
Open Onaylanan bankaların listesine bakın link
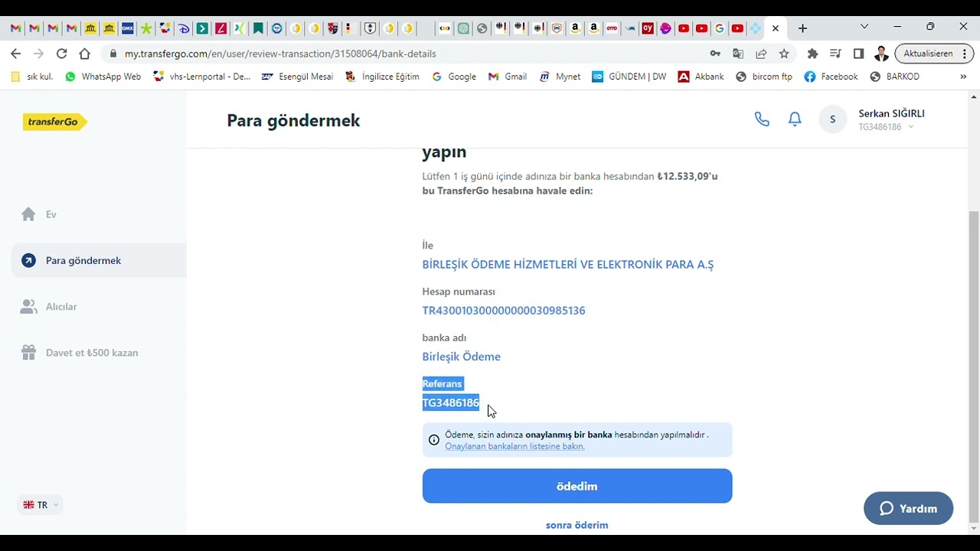click(514, 446)
